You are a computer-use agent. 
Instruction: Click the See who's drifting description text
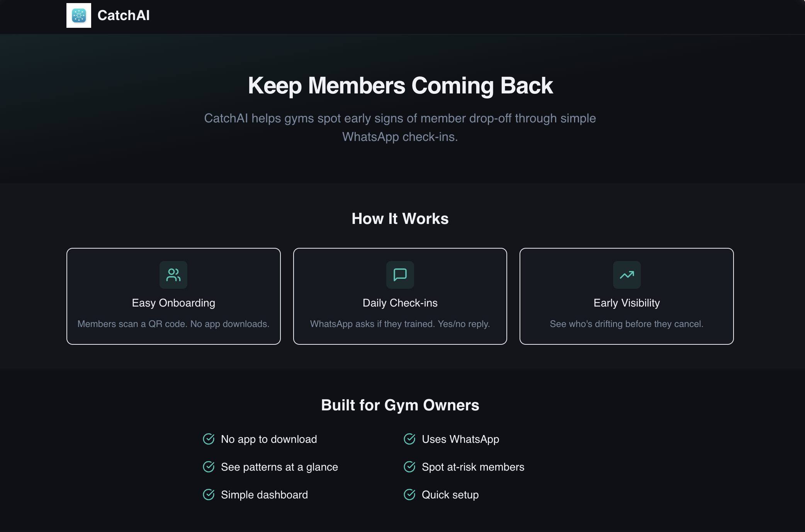coord(627,324)
